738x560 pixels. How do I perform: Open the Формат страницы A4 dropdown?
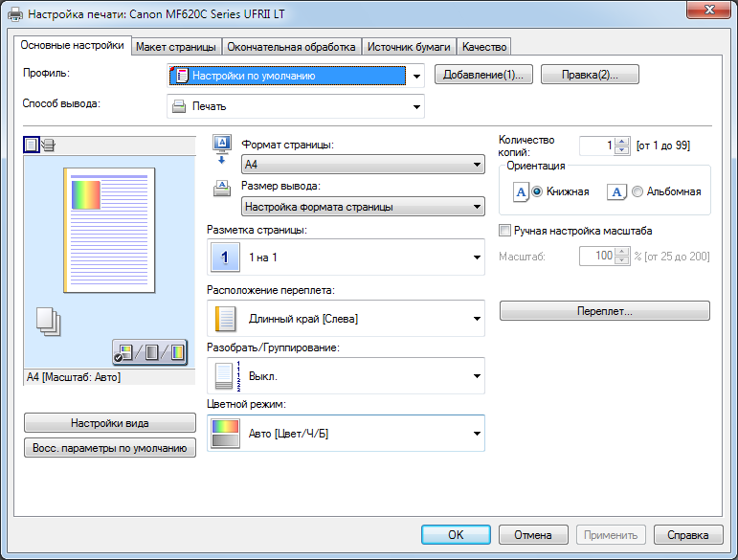363,165
